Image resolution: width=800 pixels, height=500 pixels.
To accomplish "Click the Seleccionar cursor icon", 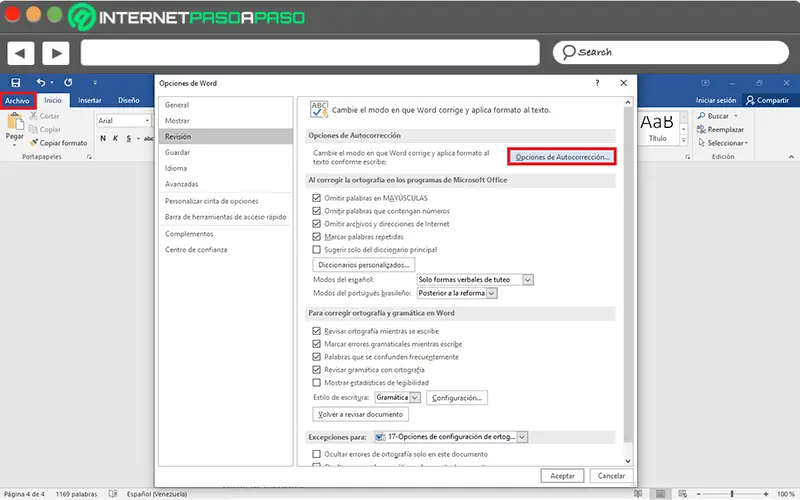I will tap(702, 143).
